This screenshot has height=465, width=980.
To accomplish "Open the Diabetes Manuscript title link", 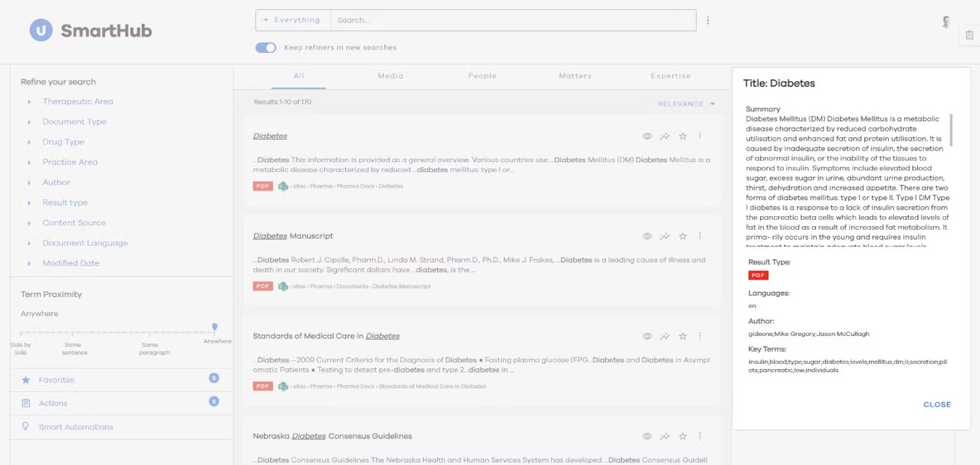I will [x=293, y=236].
